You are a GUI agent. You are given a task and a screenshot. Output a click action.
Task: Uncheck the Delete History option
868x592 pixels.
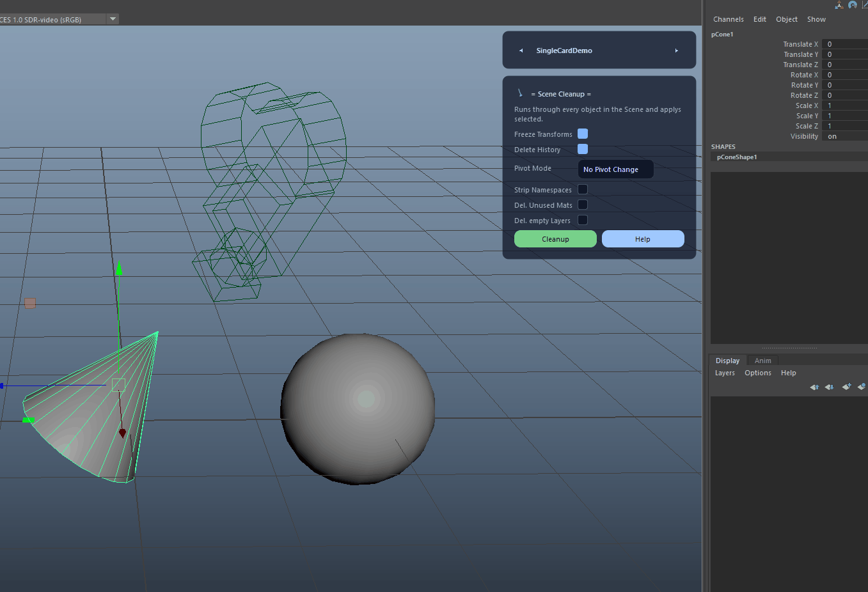[583, 149]
